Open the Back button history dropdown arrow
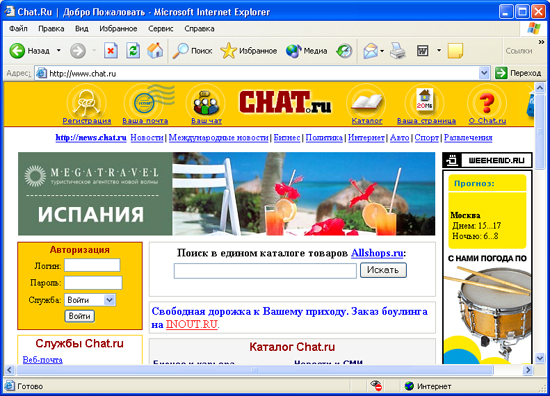550x396 pixels. tap(59, 51)
